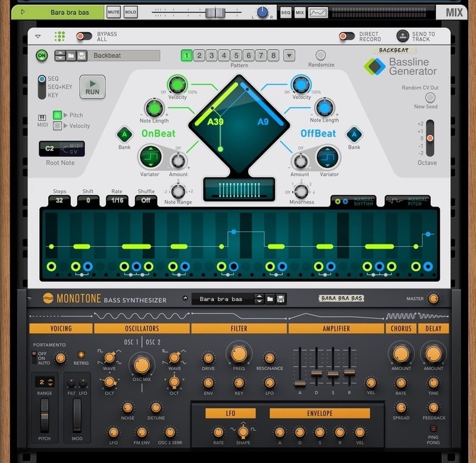476x463 pixels.
Task: Click the OnBeat Velocity green knob
Action: point(177,84)
